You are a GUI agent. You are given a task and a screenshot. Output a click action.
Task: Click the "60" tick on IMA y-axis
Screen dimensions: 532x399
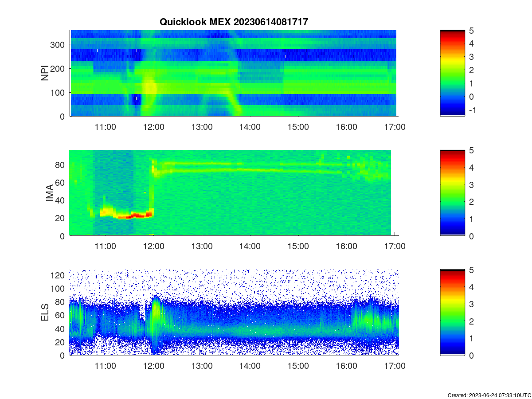60,182
